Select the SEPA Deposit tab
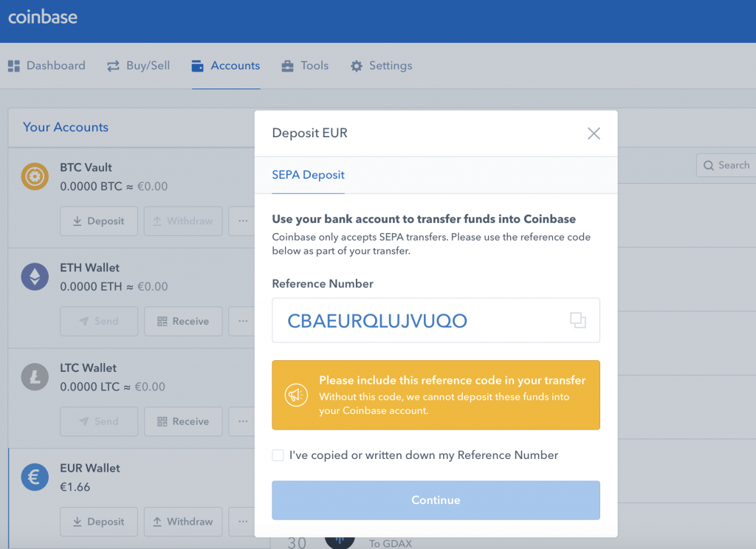The width and height of the screenshot is (756, 549). point(308,175)
